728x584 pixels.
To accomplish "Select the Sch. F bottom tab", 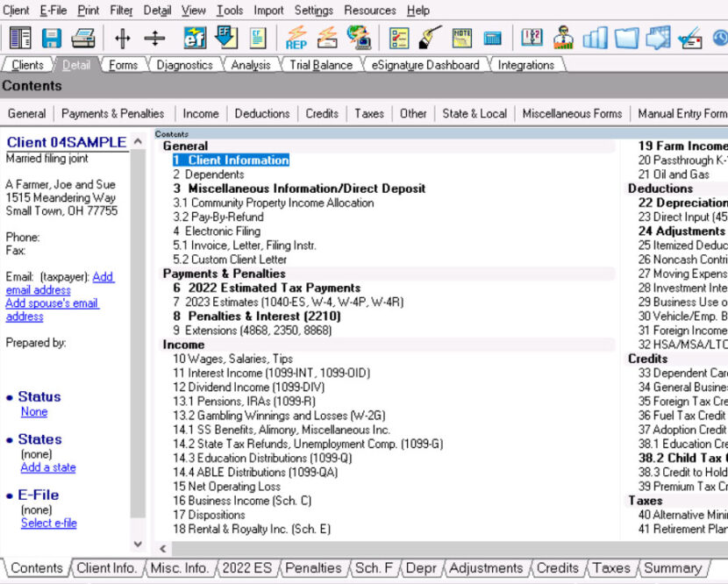I will tap(374, 568).
